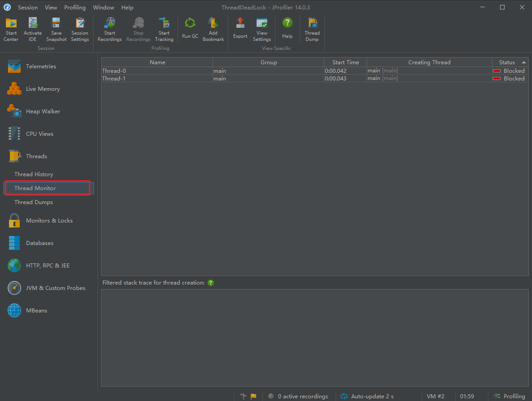Click the JProfiler logo in title bar

(x=7, y=7)
